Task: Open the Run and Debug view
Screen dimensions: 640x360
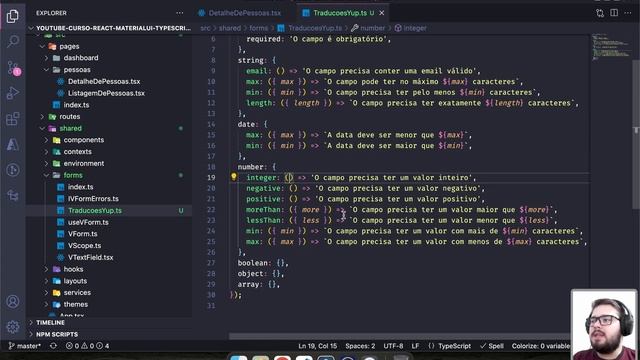Action: pyautogui.click(x=13, y=93)
